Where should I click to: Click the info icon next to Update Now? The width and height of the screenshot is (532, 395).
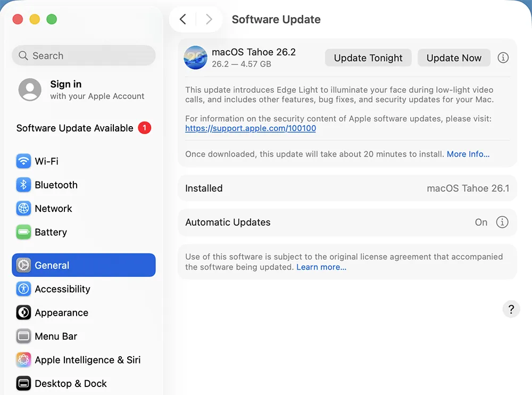[x=503, y=57]
